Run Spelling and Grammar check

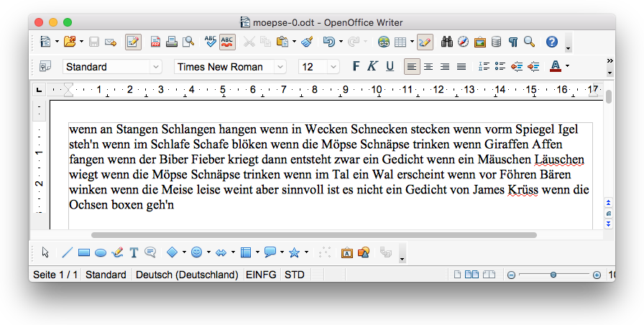(211, 42)
